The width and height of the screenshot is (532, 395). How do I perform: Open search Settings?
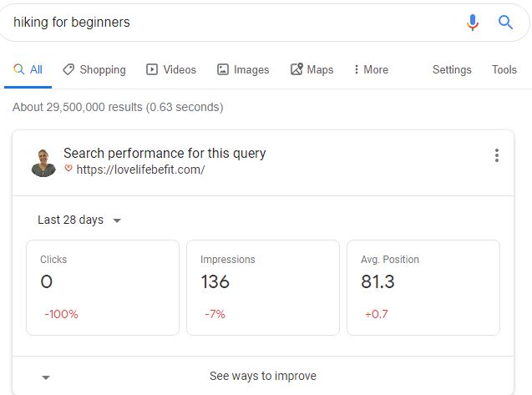(x=452, y=69)
